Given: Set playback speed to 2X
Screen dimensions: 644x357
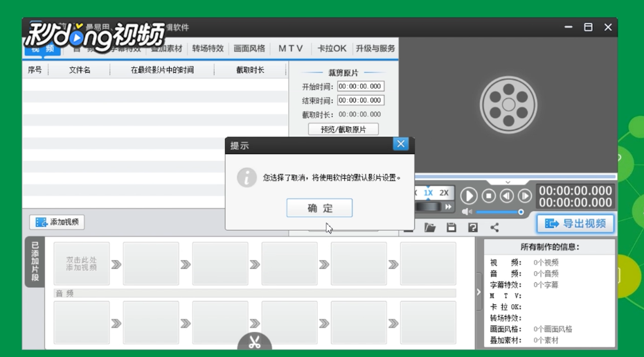Looking at the screenshot, I should click(444, 193).
